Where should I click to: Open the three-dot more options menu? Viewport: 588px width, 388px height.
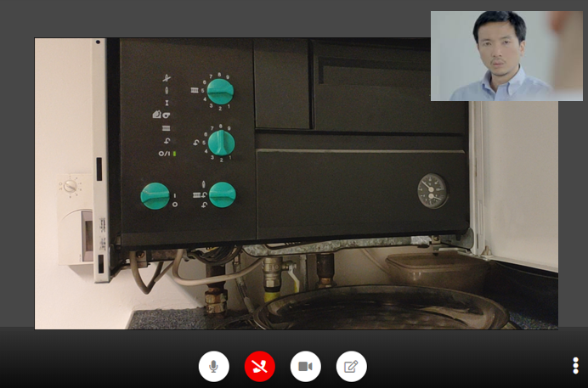tap(575, 366)
